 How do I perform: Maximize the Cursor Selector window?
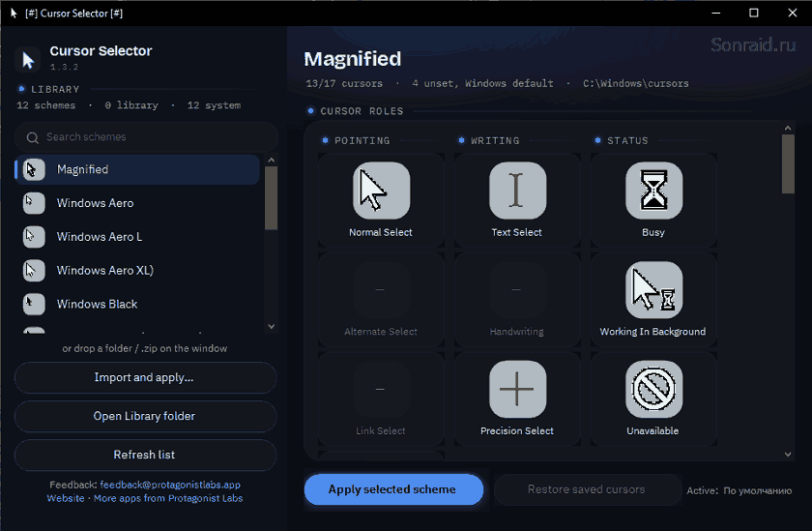pyautogui.click(x=754, y=13)
